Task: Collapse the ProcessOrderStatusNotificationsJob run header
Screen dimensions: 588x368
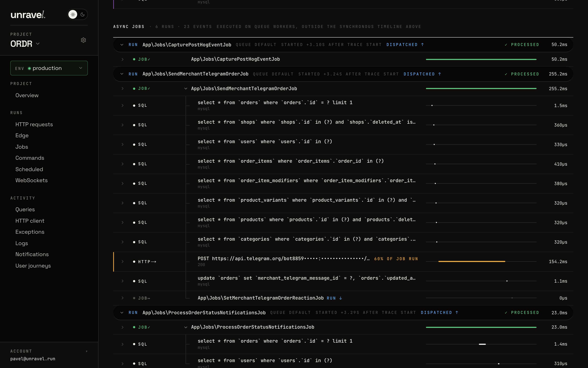Action: 122,312
